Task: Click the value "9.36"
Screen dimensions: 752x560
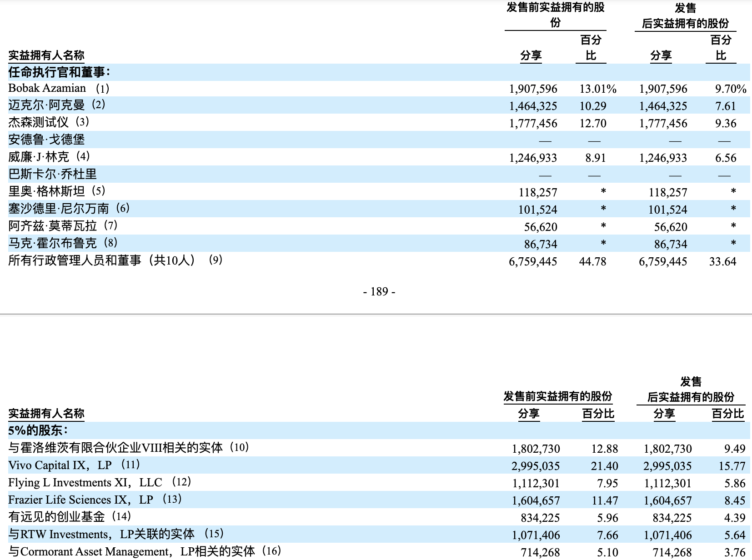Action: 726,124
